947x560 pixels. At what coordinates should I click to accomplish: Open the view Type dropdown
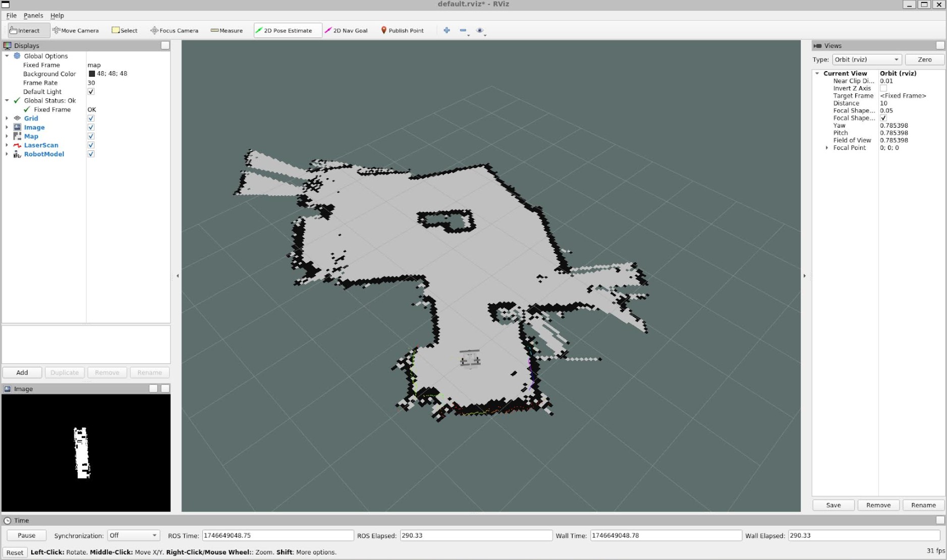(x=866, y=60)
